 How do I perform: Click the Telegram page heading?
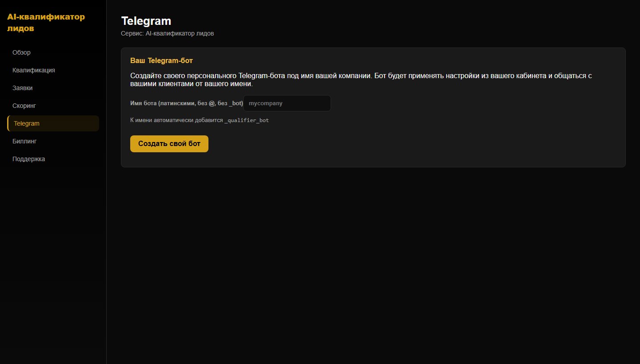tap(146, 21)
